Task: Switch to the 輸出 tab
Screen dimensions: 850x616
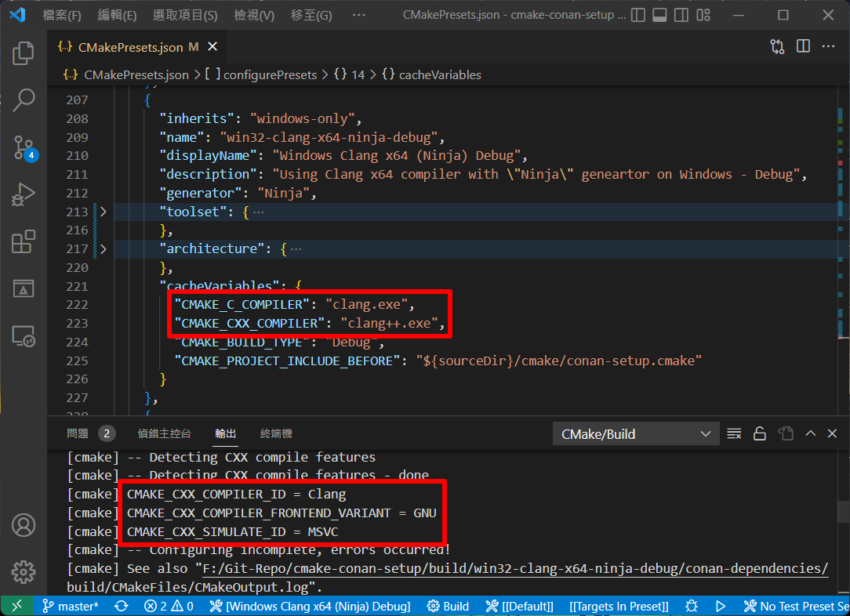Action: 226,433
